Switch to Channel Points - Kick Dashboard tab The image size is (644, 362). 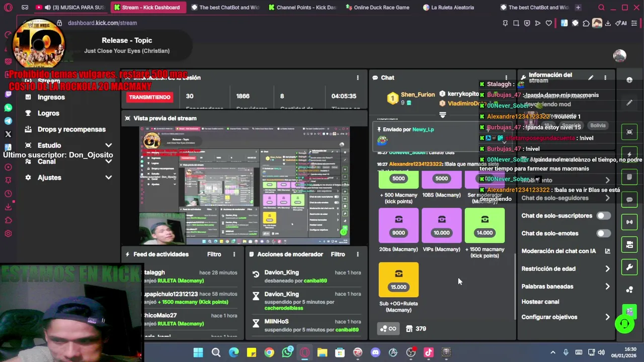302,8
